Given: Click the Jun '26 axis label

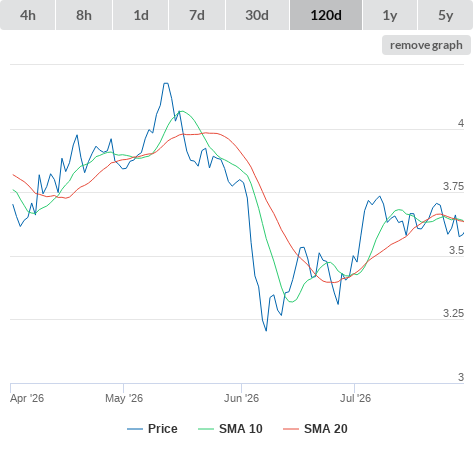Looking at the screenshot, I should coord(241,398).
